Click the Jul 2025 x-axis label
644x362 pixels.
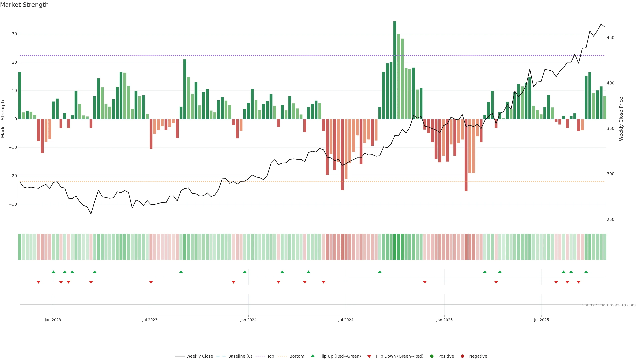541,320
